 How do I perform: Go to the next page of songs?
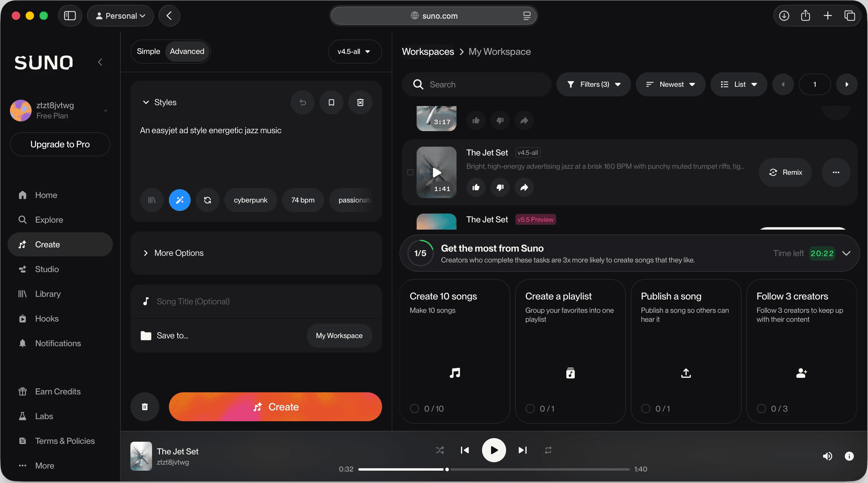tap(846, 84)
